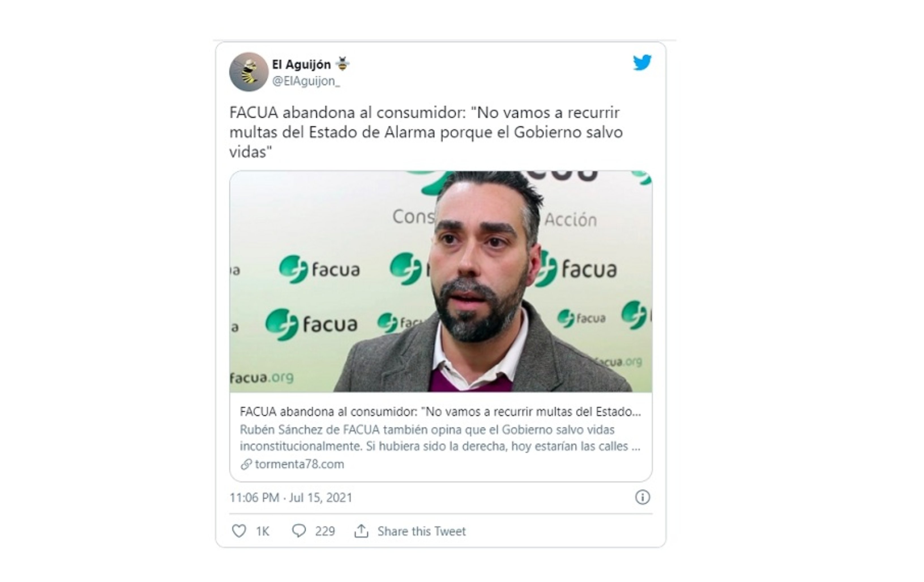The height and width of the screenshot is (582, 924).
Task: Open the El Aguijón display name
Action: 301,65
